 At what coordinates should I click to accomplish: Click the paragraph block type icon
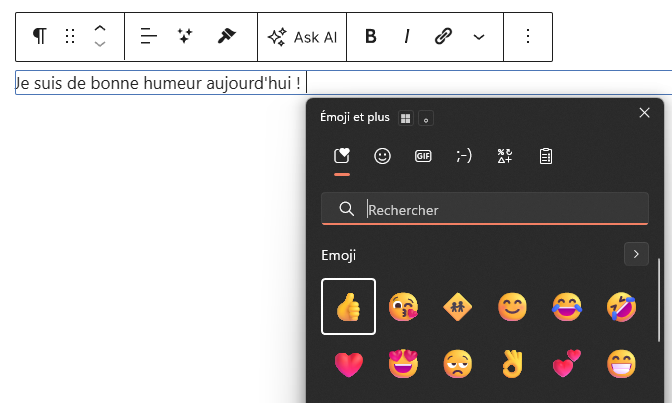tap(39, 37)
